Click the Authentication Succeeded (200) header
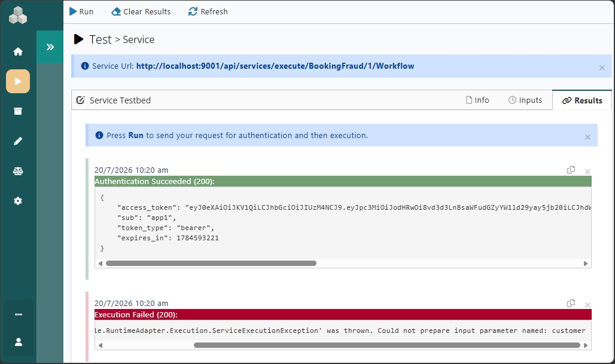615x364 pixels. tap(343, 182)
